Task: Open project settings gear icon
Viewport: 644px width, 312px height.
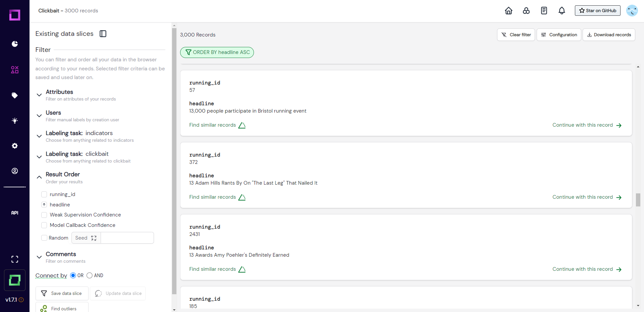Action: point(15,146)
